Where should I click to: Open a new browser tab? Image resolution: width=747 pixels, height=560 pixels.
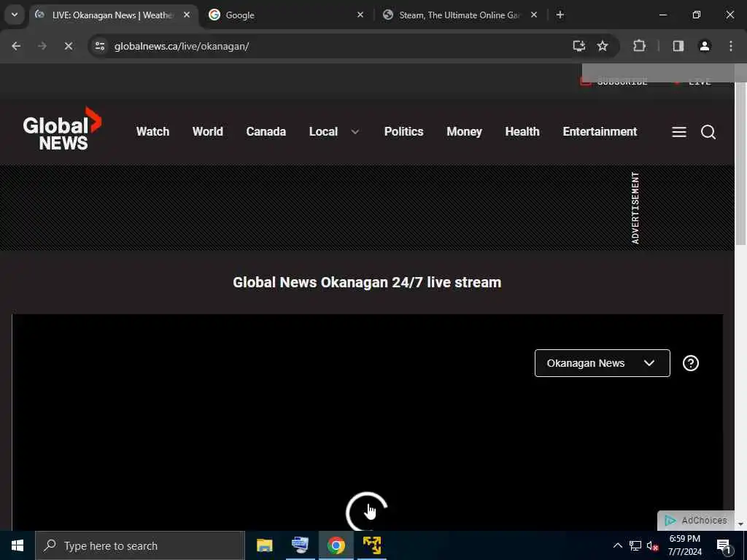pyautogui.click(x=560, y=15)
